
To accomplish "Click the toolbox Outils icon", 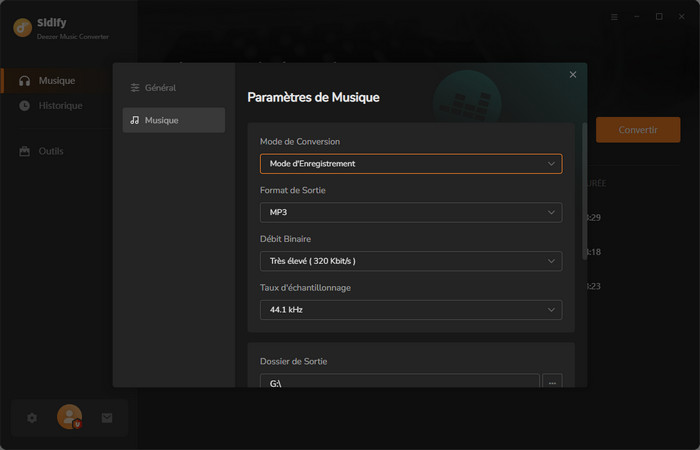I will 24,151.
